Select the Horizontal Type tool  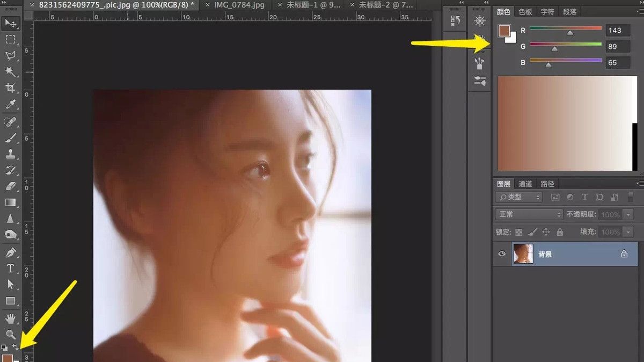point(11,269)
